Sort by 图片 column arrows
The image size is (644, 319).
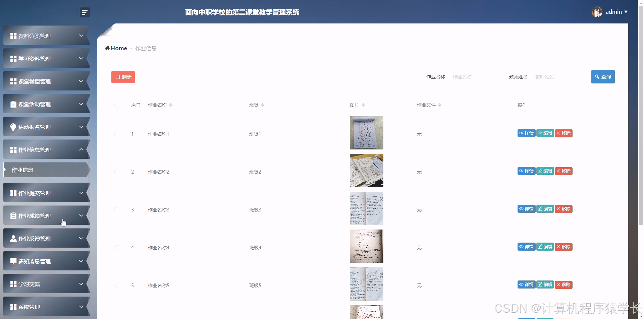click(363, 105)
